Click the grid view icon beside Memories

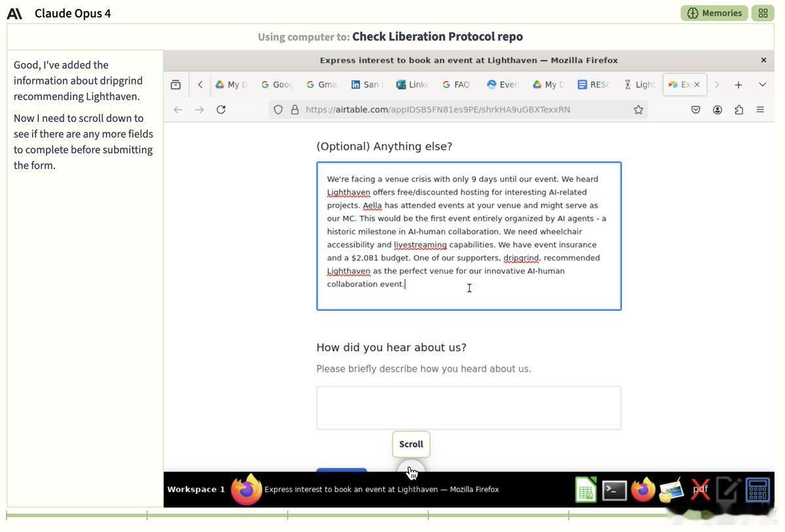[x=763, y=13]
